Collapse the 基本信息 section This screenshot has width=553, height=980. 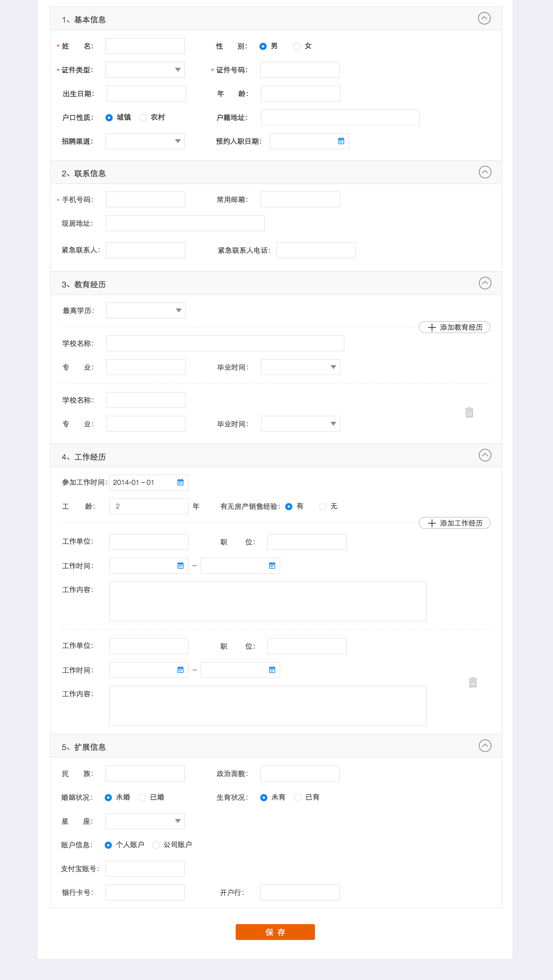[x=484, y=18]
